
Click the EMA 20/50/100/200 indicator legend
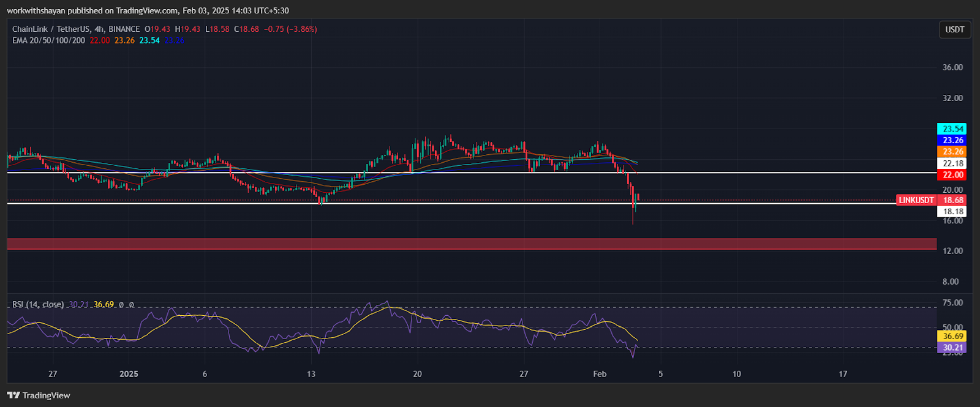tap(49, 40)
